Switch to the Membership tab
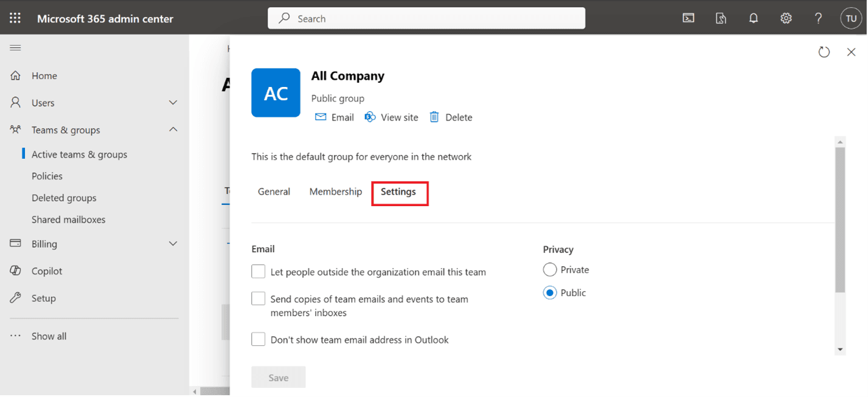Screen dimensions: 868x397 click(x=335, y=191)
